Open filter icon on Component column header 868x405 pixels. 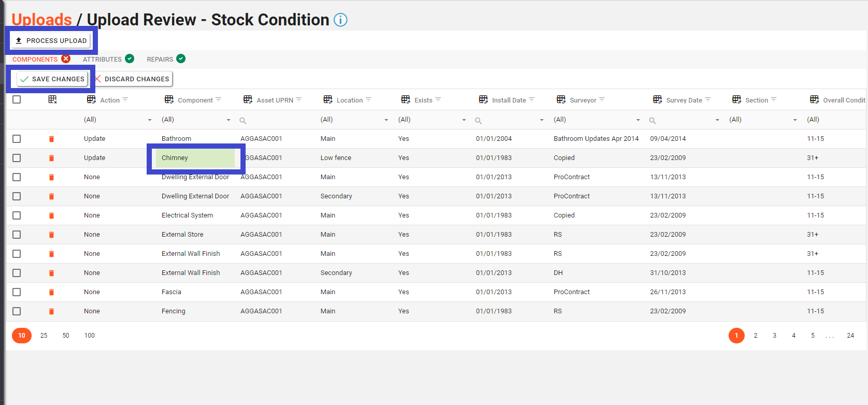coord(219,99)
